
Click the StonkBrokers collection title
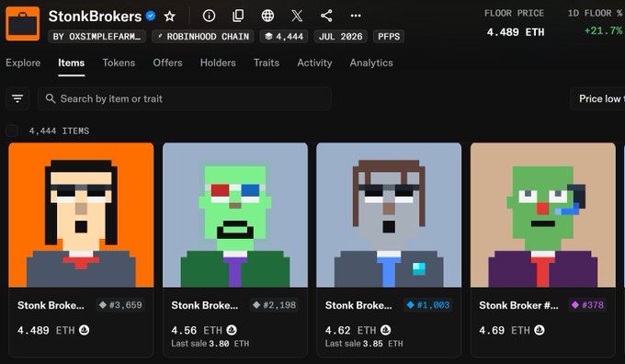point(95,17)
